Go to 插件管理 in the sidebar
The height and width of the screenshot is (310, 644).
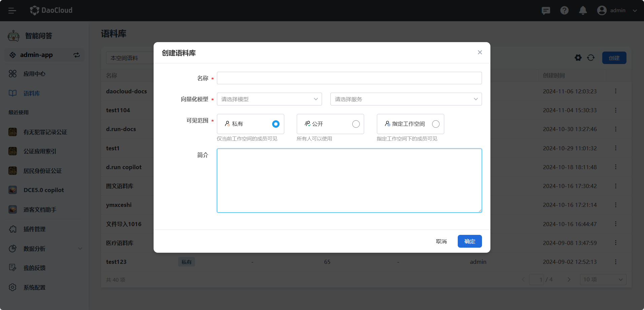click(34, 229)
